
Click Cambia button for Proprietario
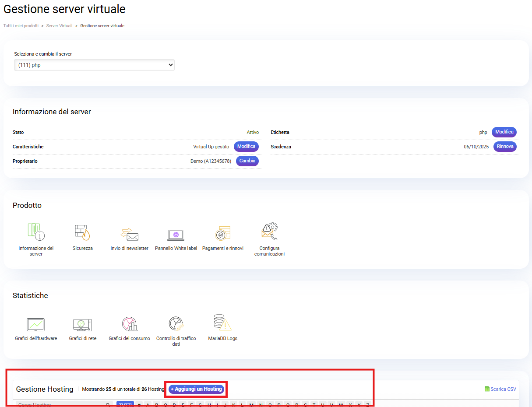247,161
